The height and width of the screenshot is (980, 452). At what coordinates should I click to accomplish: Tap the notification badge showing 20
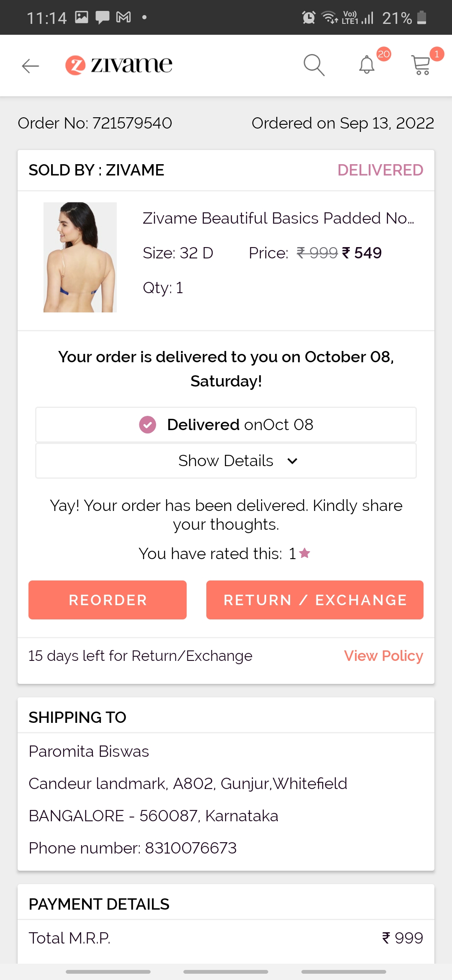click(383, 54)
